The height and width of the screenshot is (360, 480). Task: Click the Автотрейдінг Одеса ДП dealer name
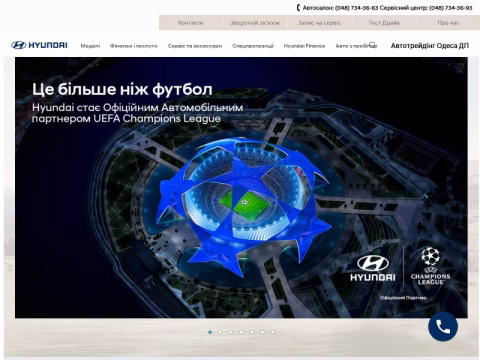[x=430, y=45]
